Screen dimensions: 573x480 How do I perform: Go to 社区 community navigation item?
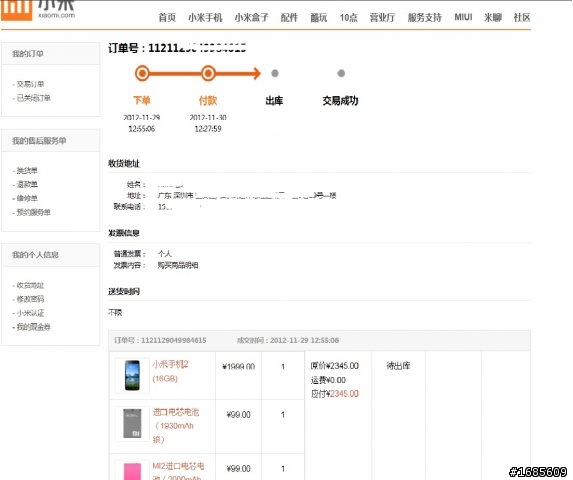[522, 17]
